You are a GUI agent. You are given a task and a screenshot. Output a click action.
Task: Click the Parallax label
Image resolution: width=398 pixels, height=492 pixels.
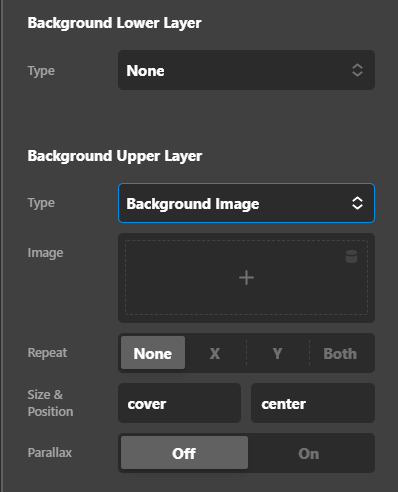(x=50, y=453)
